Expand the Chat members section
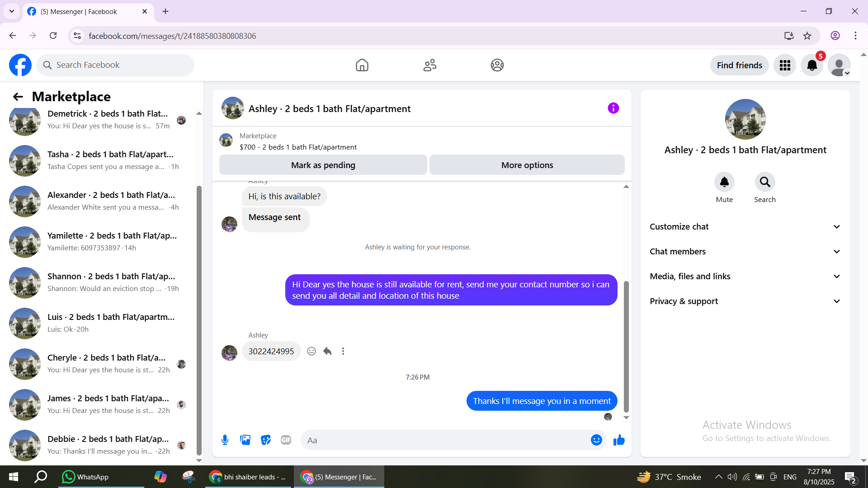 [745, 252]
